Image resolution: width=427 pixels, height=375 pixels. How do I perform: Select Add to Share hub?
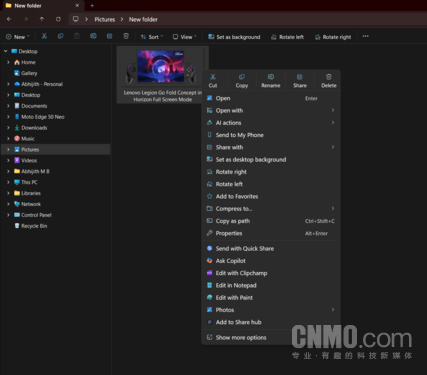[271, 322]
